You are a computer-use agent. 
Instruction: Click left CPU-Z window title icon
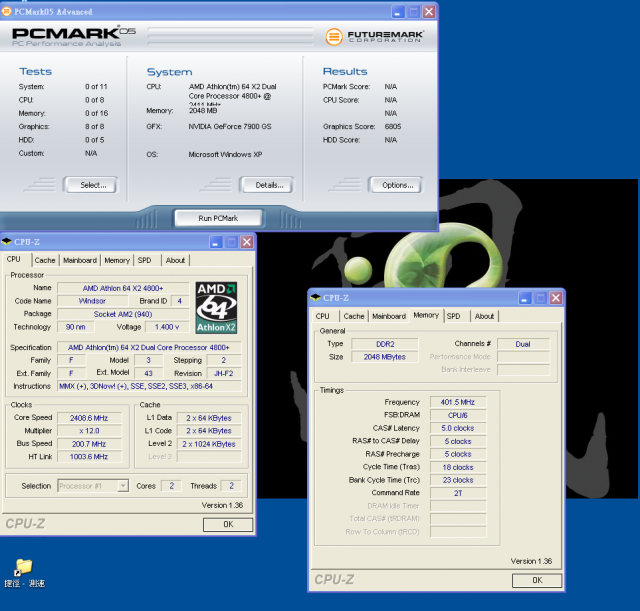pos(7,242)
